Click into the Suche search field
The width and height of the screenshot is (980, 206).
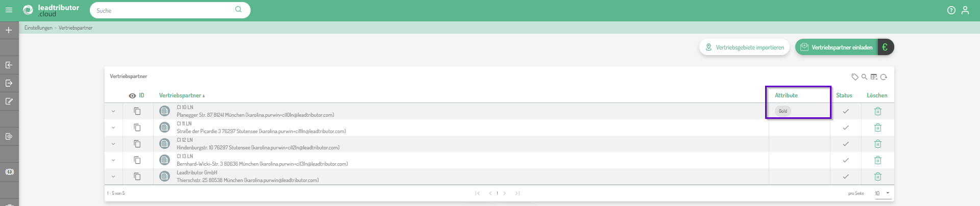click(163, 10)
